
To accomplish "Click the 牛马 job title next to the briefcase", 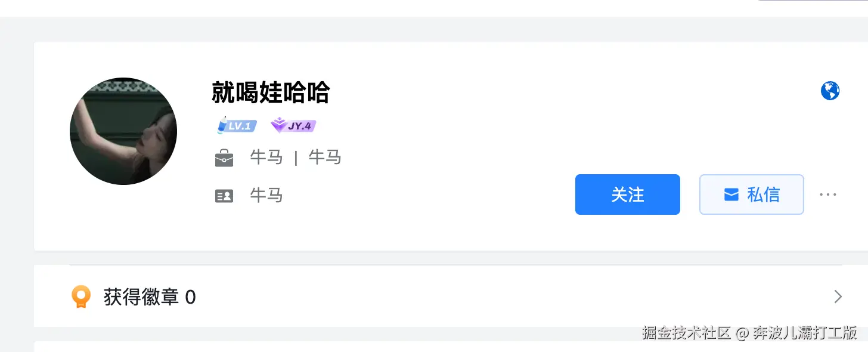I will 266,158.
